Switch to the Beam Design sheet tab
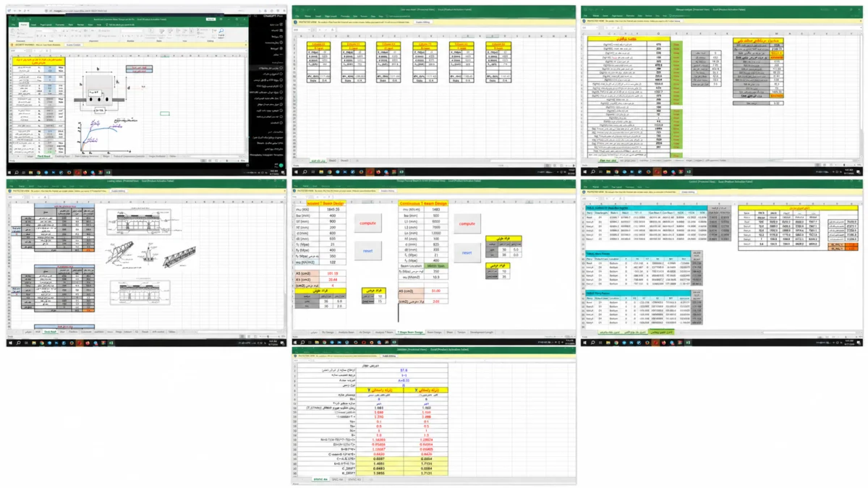Image resolution: width=868 pixels, height=488 pixels. point(433,332)
